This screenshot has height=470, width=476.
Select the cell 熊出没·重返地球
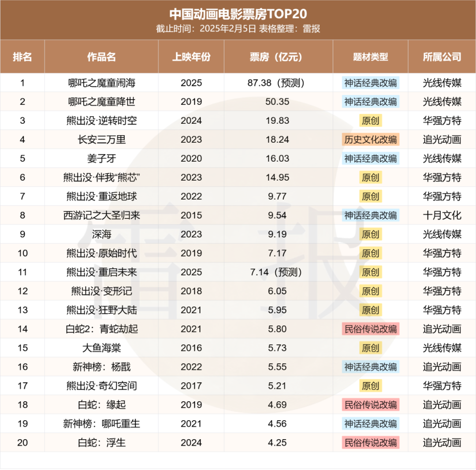click(101, 196)
